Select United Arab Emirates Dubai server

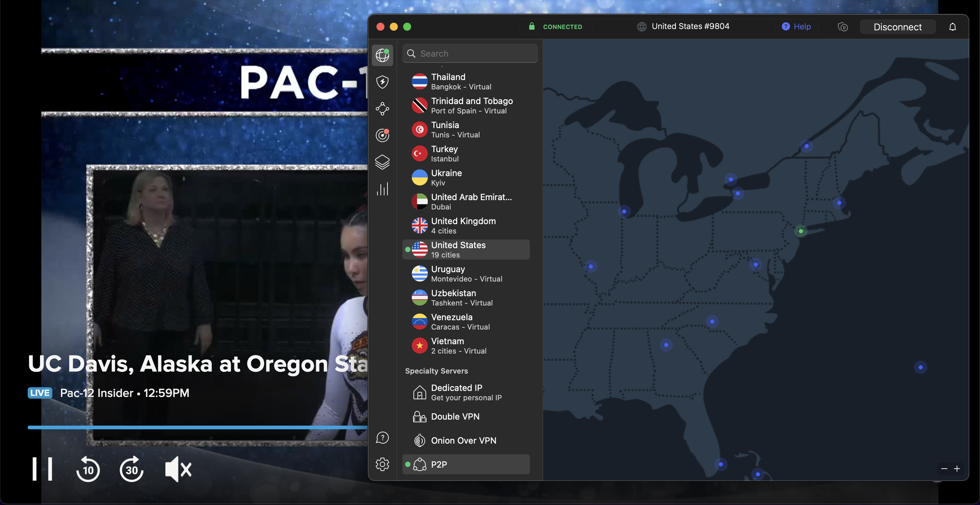(466, 201)
